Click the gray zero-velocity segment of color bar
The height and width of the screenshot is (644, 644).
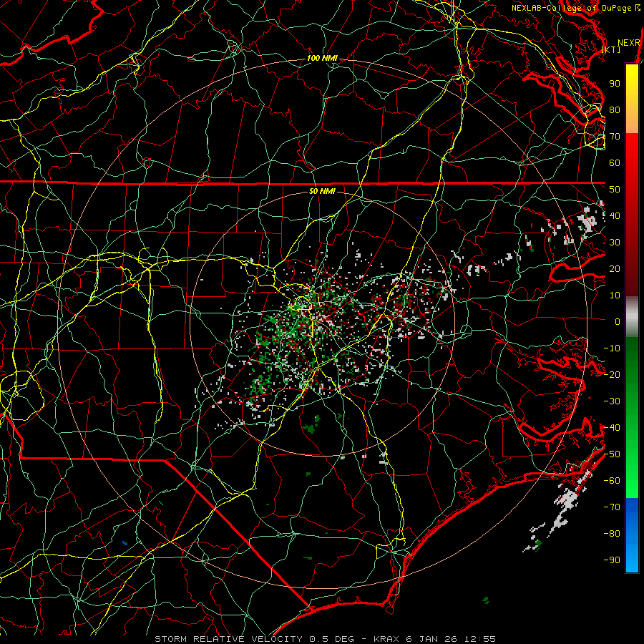[632, 317]
